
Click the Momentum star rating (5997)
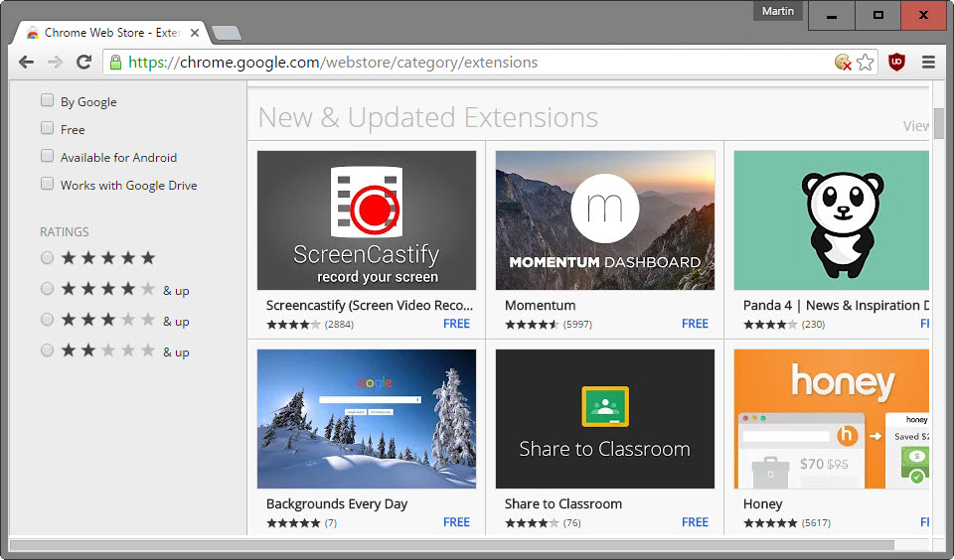[x=549, y=325]
